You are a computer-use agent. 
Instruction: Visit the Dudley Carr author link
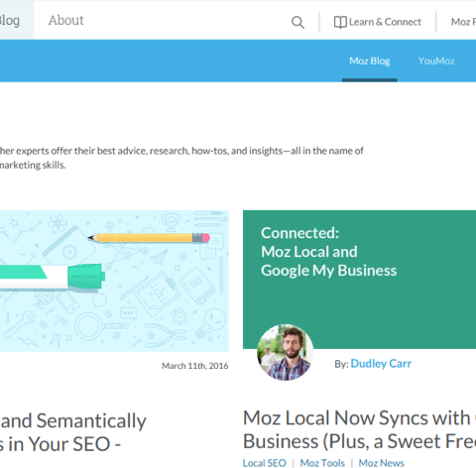pyautogui.click(x=381, y=364)
